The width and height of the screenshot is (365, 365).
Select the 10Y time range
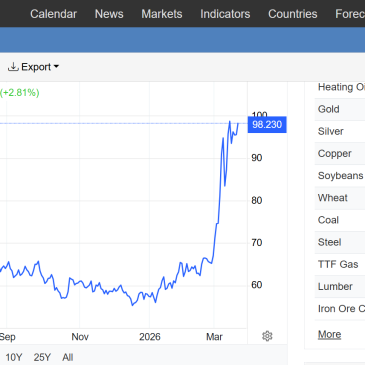click(14, 357)
